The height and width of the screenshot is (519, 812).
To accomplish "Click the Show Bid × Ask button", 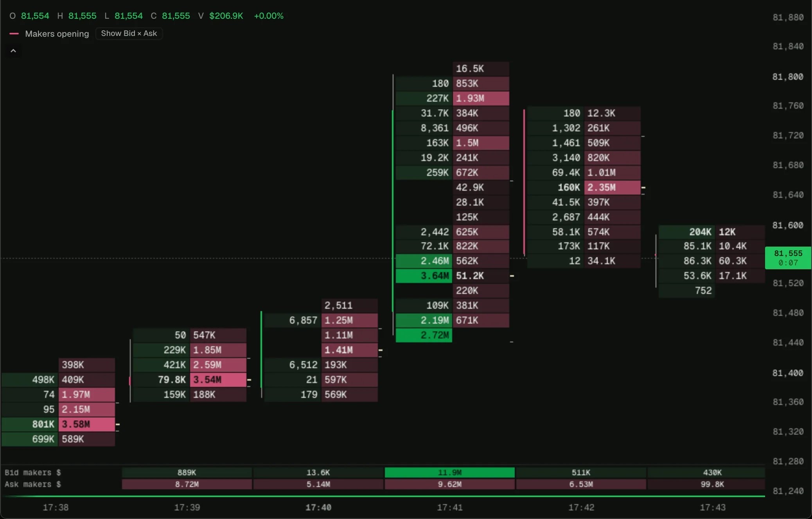I will (129, 34).
